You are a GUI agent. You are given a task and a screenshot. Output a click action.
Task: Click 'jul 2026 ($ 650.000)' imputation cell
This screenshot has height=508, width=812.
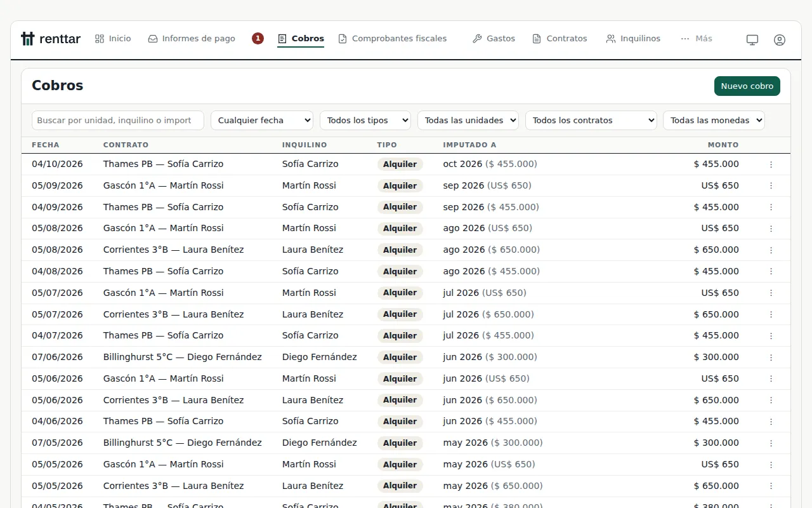[488, 314]
